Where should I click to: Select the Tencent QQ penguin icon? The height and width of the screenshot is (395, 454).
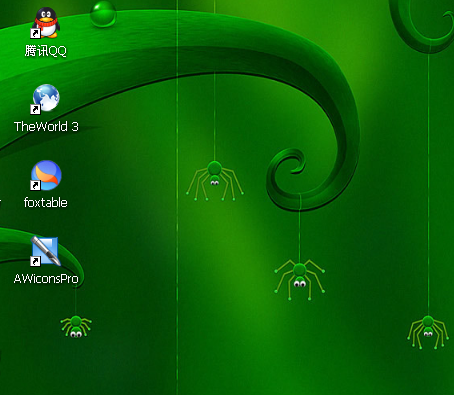[46, 23]
